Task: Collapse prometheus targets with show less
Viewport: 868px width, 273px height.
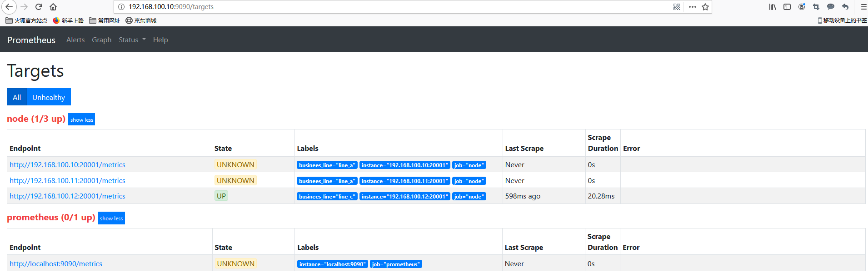Action: (111, 218)
